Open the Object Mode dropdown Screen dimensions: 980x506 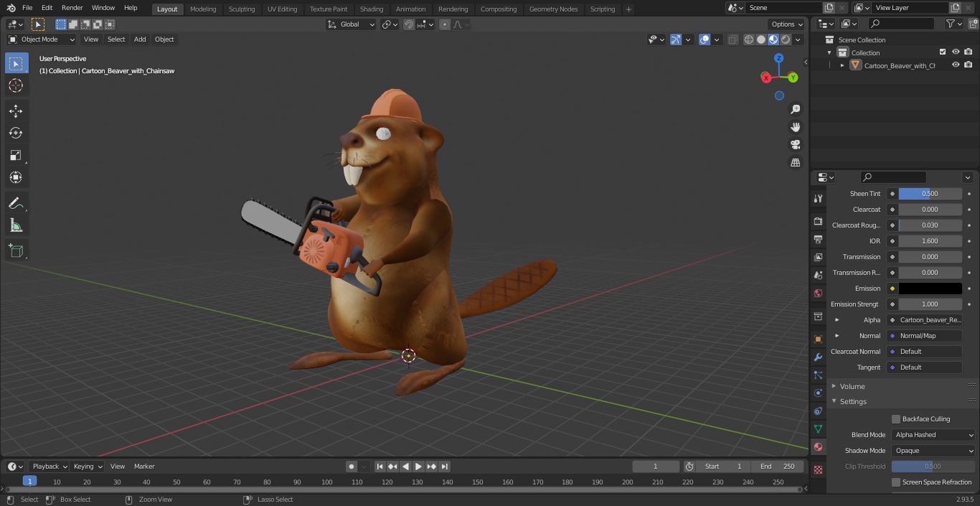[42, 39]
